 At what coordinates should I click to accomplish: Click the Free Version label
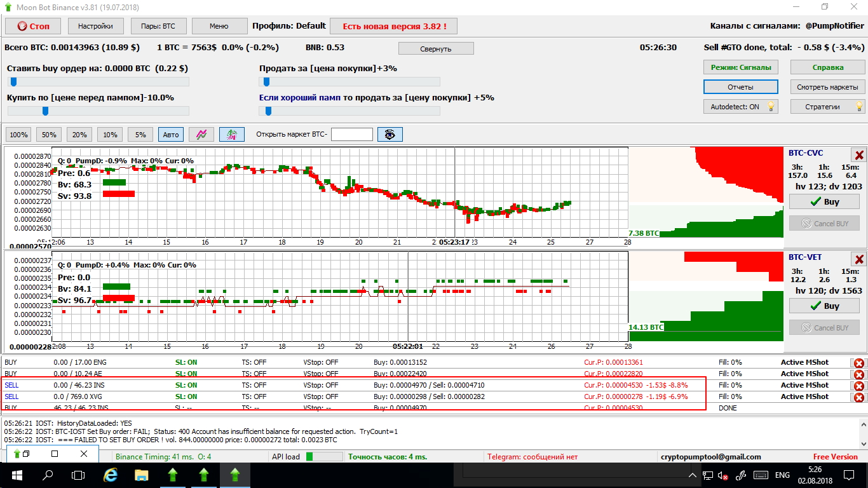point(836,457)
